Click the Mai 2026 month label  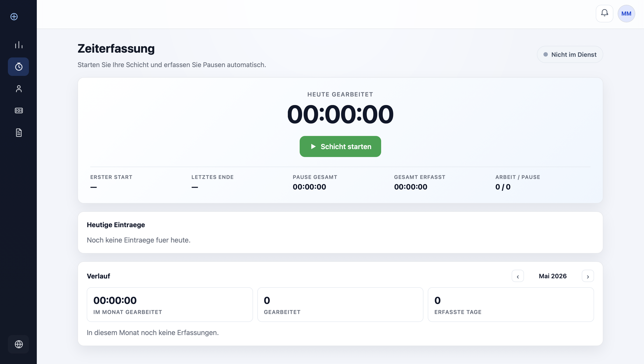pos(553,276)
